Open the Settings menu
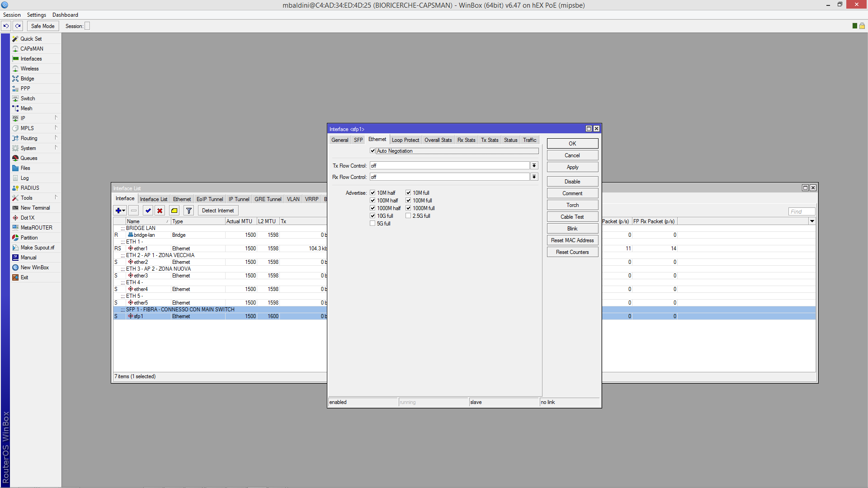This screenshot has height=488, width=868. tap(36, 15)
